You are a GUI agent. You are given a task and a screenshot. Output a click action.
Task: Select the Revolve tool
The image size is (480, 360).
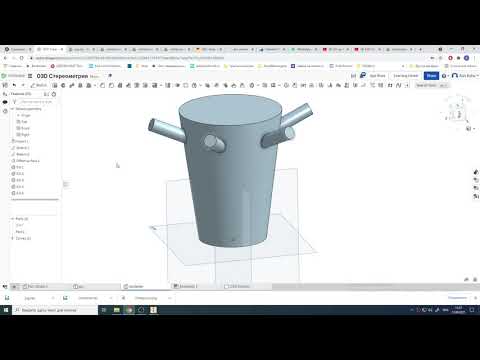(63, 85)
